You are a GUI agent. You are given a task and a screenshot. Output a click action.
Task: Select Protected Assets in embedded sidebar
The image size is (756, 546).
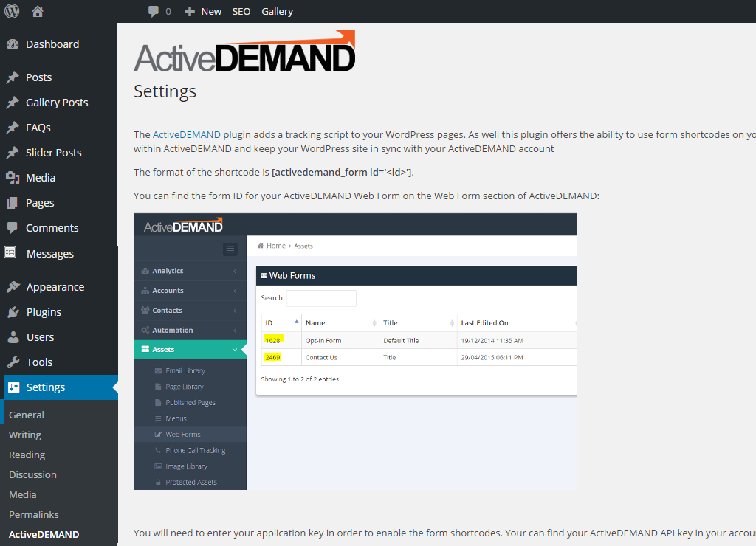(191, 483)
